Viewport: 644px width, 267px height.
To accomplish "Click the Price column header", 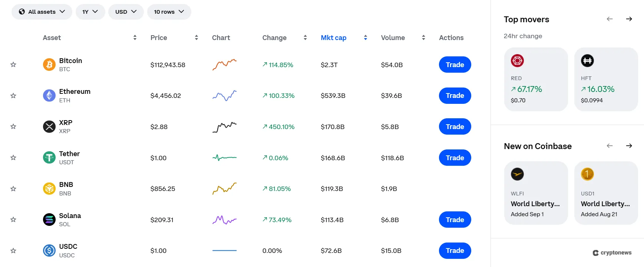I will (159, 38).
